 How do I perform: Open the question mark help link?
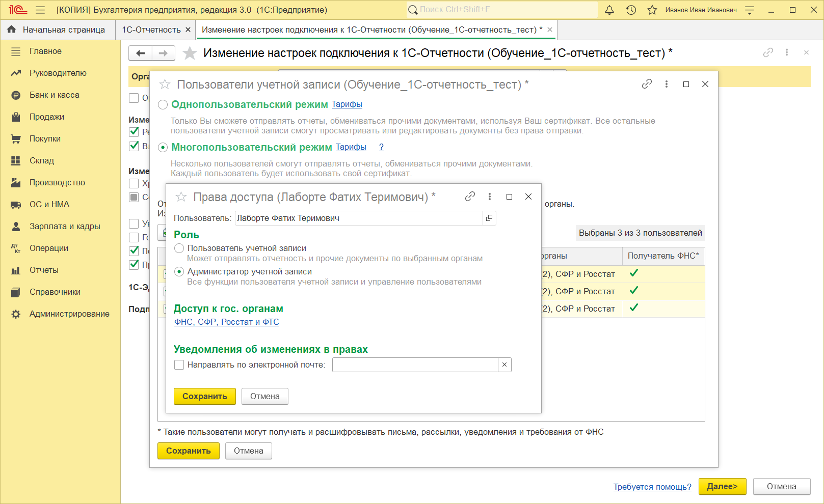tap(381, 147)
